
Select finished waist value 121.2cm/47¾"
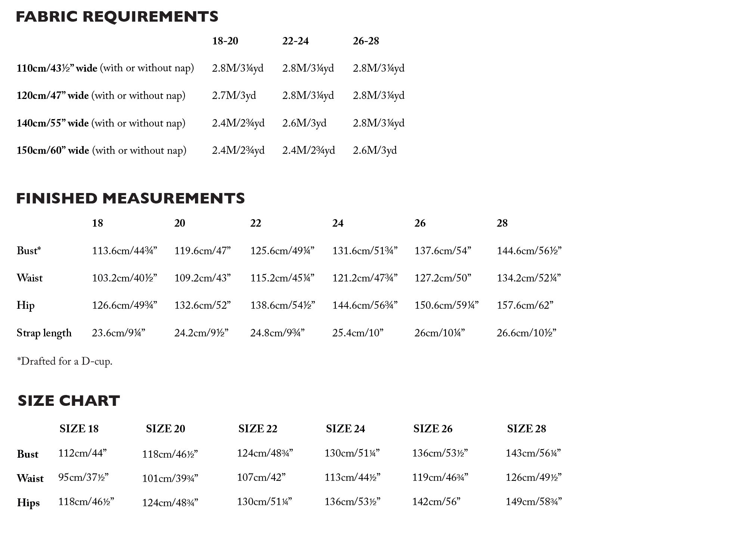click(365, 278)
